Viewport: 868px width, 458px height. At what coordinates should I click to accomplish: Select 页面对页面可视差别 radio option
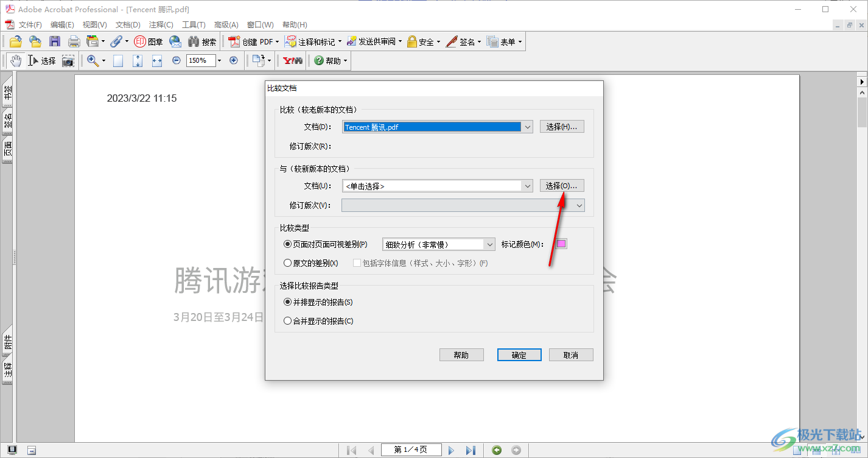point(326,244)
